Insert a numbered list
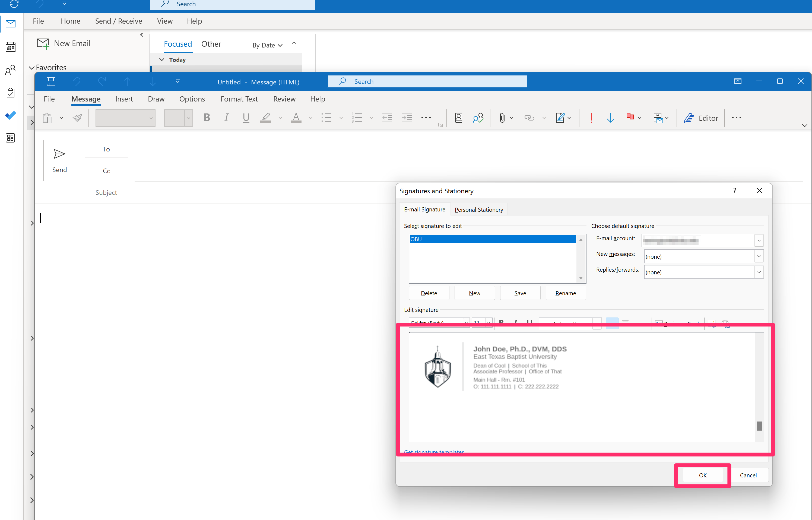Screen dimensions: 812x520 [x=357, y=118]
